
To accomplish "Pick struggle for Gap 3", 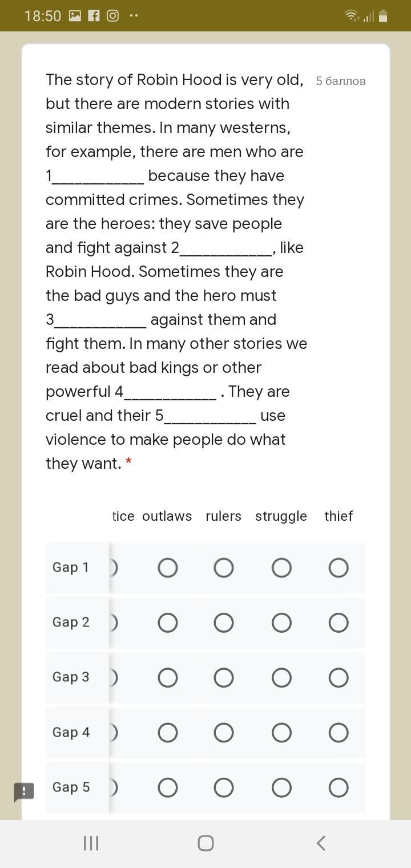I will [281, 678].
